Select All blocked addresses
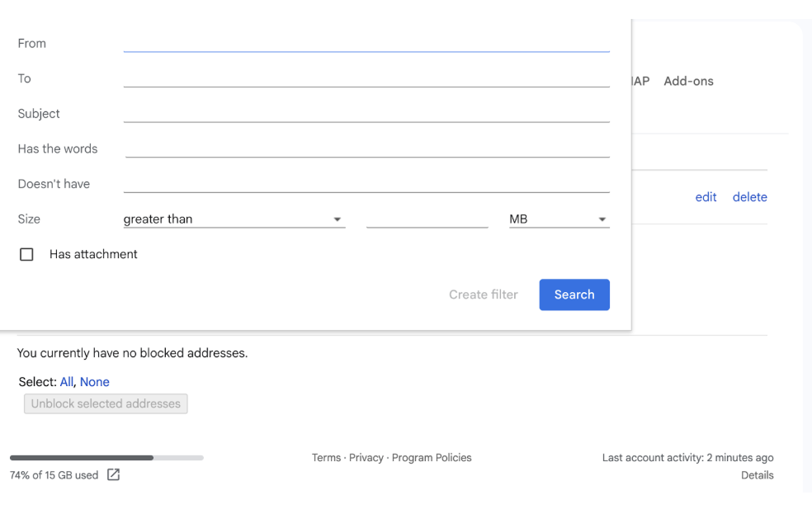The image size is (812, 528). 68,382
